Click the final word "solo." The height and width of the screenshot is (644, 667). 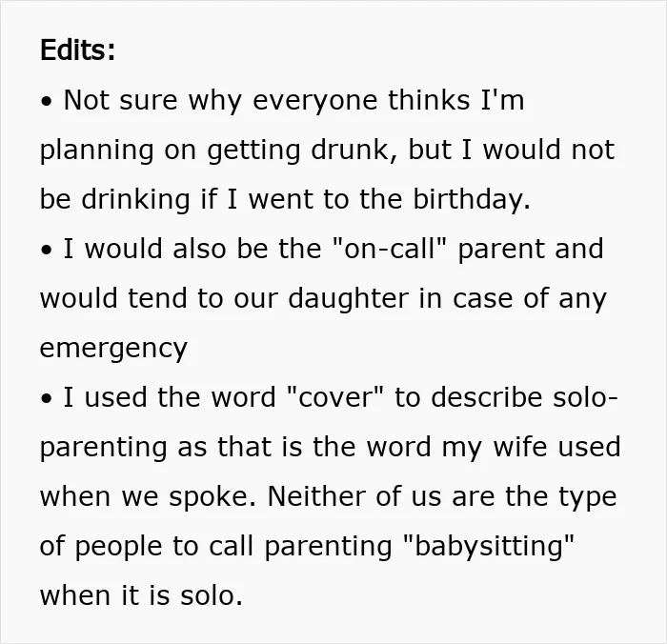[212, 595]
